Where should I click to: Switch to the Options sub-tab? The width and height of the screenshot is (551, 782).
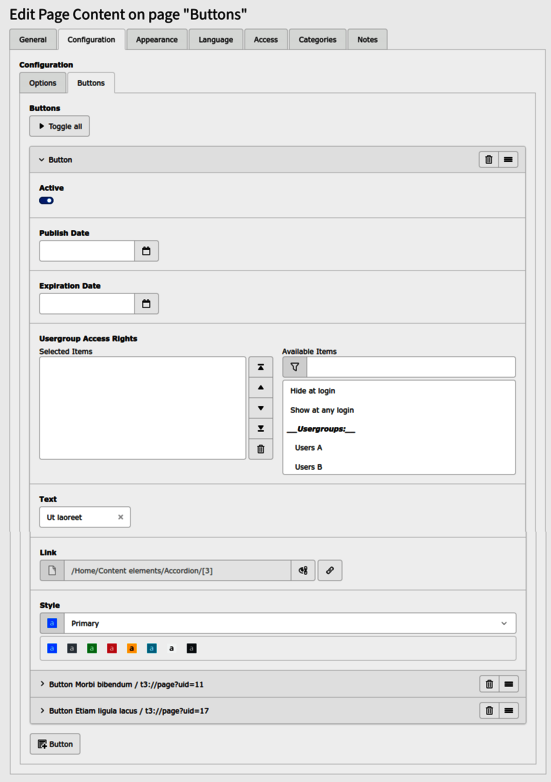click(42, 83)
